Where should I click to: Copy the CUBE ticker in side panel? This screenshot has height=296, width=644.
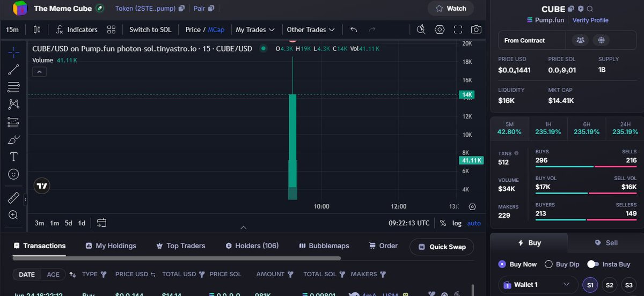tap(571, 9)
